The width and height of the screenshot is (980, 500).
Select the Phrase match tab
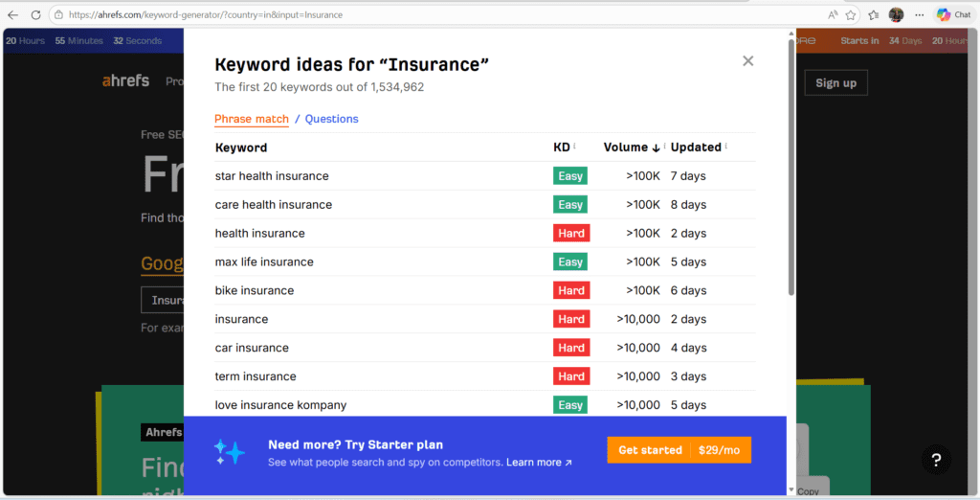pyautogui.click(x=252, y=119)
